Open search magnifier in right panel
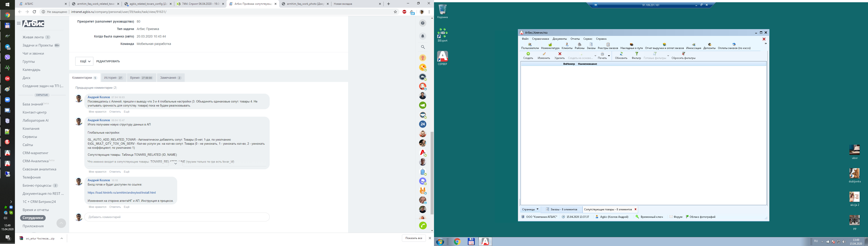Image resolution: width=868 pixels, height=246 pixels. coord(422,47)
